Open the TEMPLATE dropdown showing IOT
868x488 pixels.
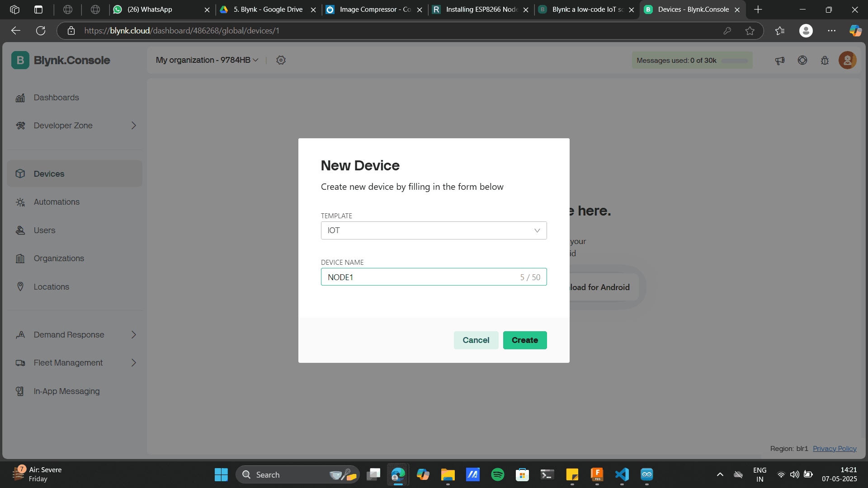[434, 230]
